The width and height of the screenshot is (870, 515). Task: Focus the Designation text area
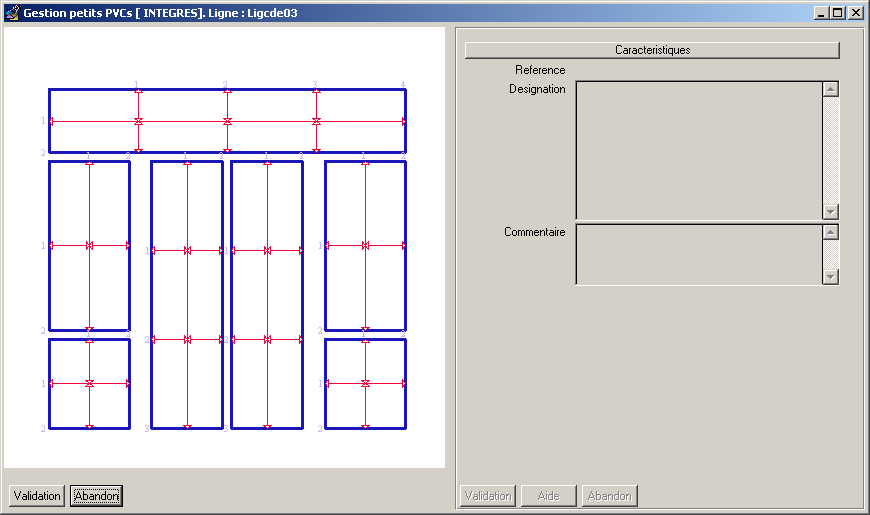698,149
